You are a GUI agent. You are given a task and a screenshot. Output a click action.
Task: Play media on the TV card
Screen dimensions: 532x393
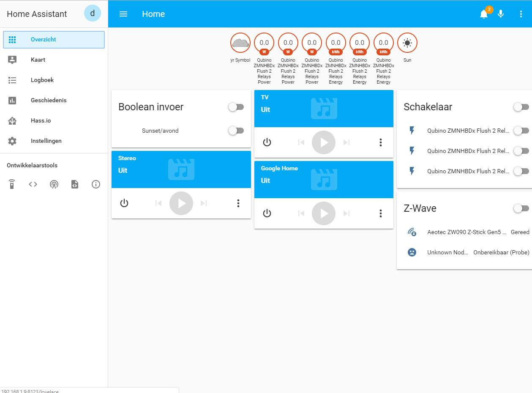click(324, 142)
